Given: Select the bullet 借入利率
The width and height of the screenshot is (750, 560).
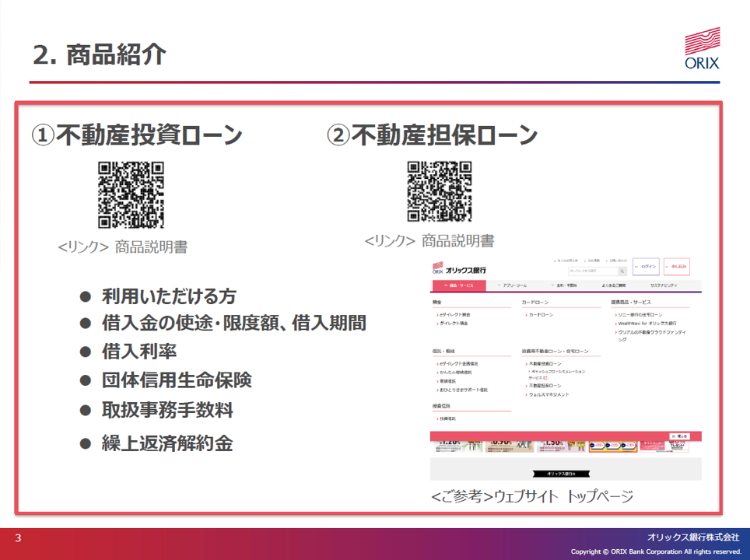Looking at the screenshot, I should 139,352.
